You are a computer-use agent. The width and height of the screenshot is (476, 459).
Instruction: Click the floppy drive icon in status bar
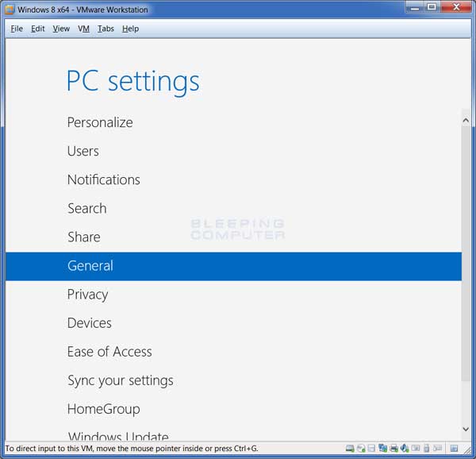[x=371, y=448]
